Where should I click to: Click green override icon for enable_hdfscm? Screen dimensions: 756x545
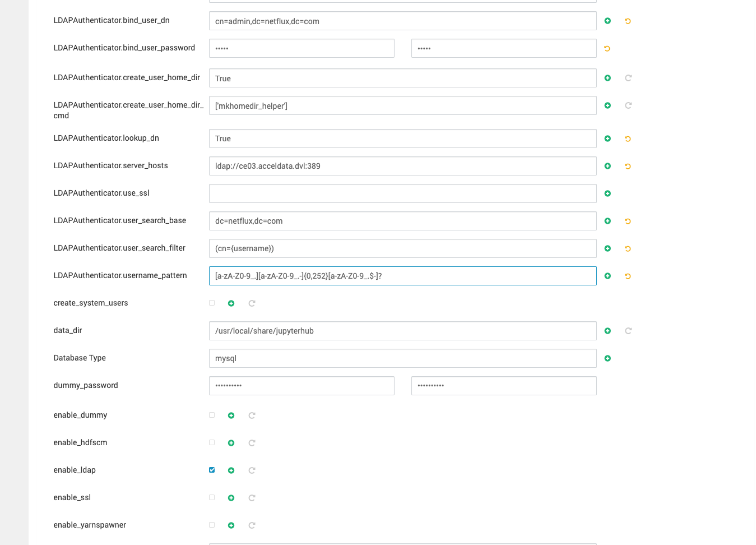click(231, 443)
